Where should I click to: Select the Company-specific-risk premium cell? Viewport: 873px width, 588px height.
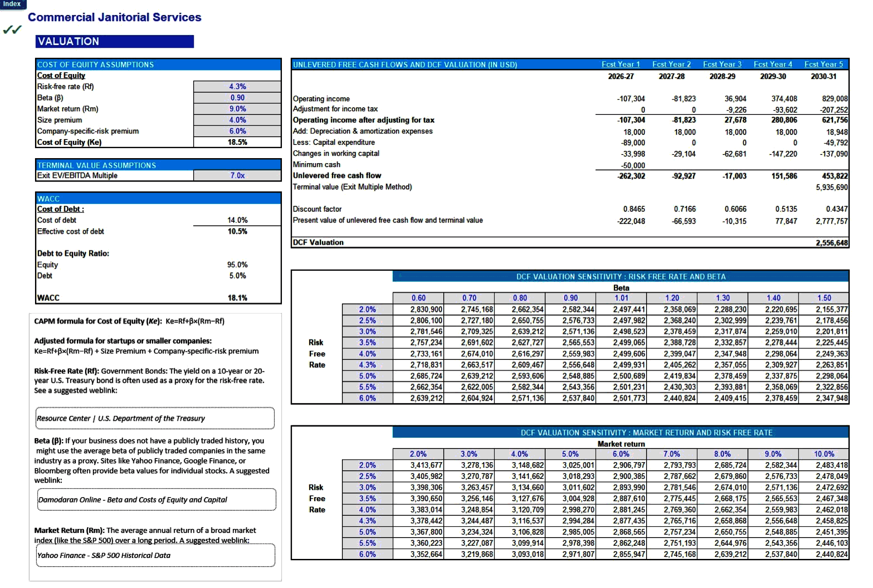[x=237, y=131]
